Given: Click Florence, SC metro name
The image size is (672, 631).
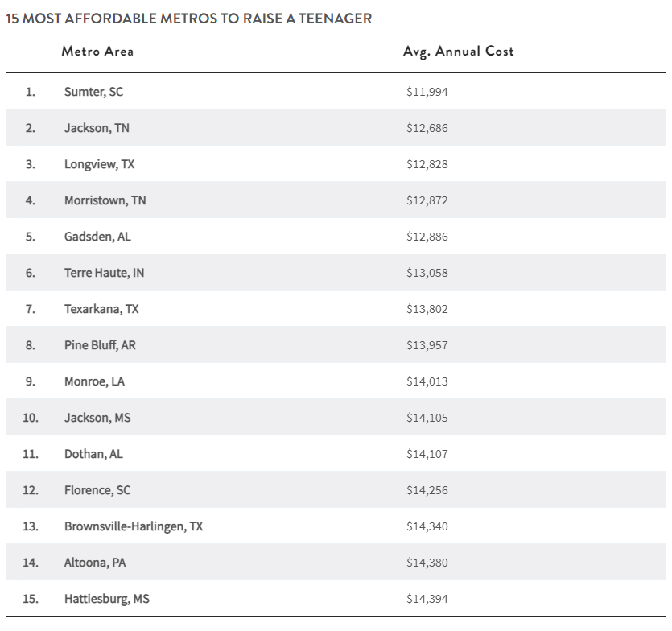Looking at the screenshot, I should click(97, 490).
